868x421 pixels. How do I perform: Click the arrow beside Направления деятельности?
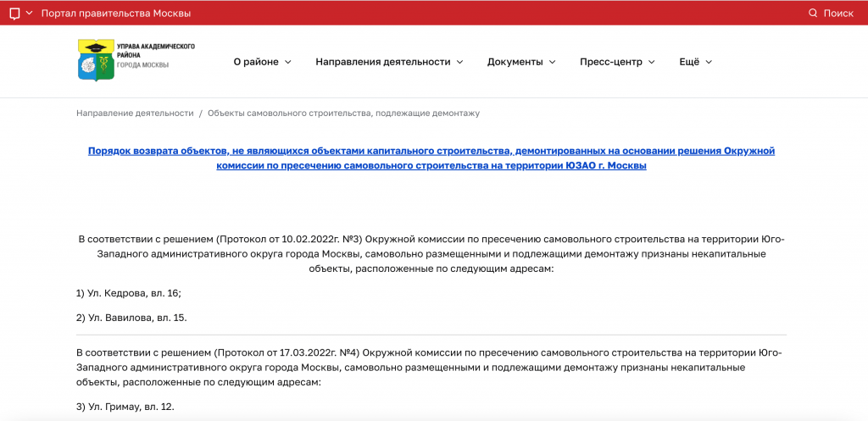460,62
